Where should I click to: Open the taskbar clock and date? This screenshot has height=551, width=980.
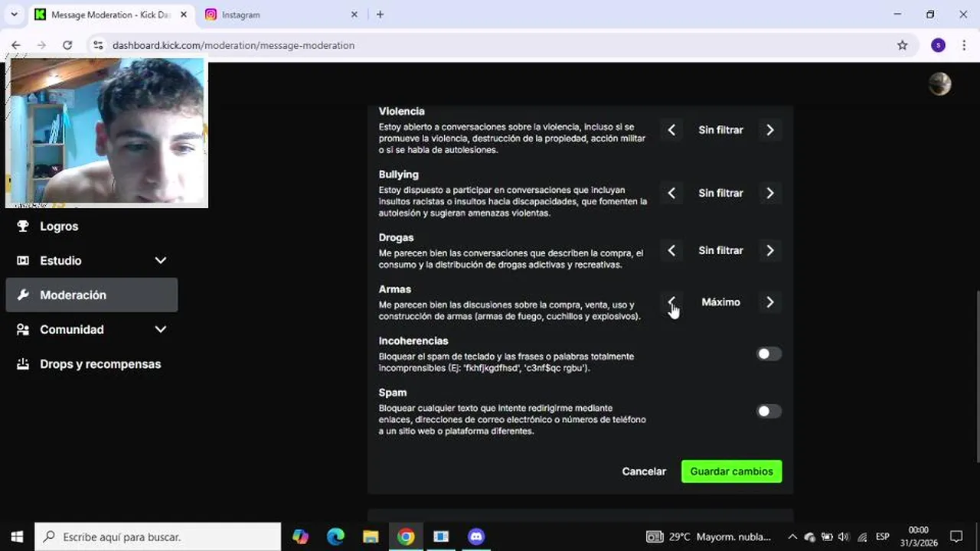point(918,536)
